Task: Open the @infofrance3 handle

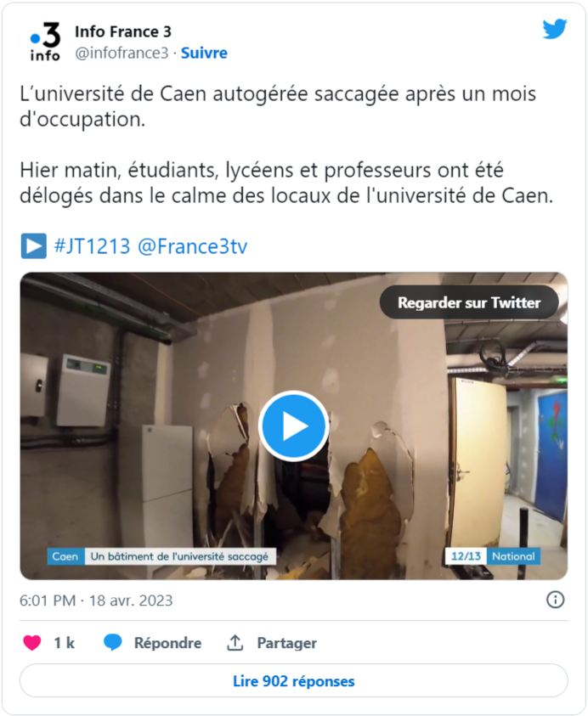Action: click(x=122, y=53)
